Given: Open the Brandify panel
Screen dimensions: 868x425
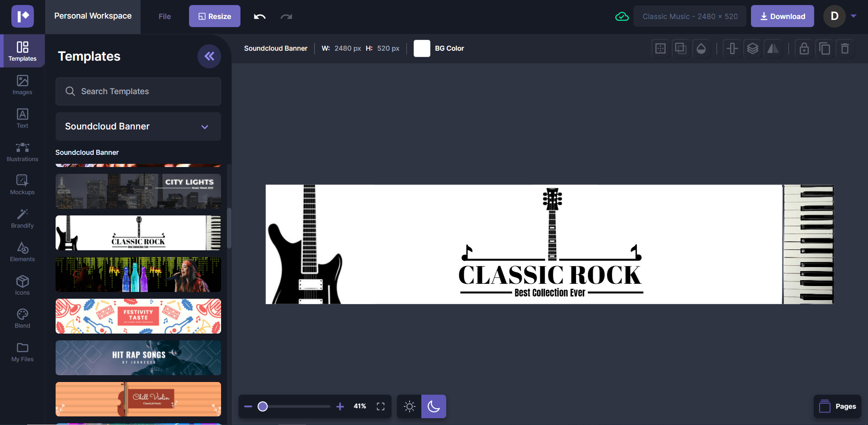Looking at the screenshot, I should pyautogui.click(x=22, y=218).
